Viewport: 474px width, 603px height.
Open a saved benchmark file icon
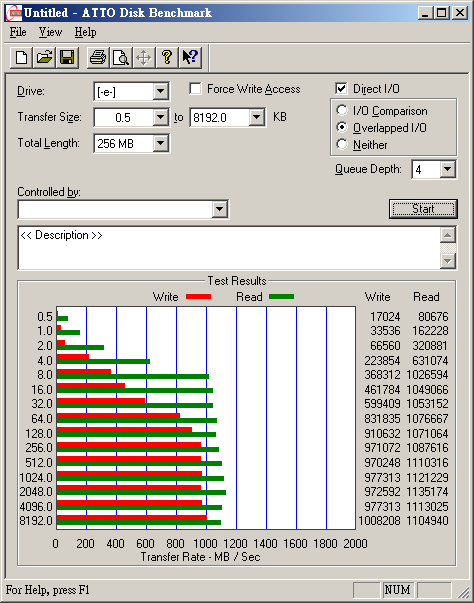point(44,58)
